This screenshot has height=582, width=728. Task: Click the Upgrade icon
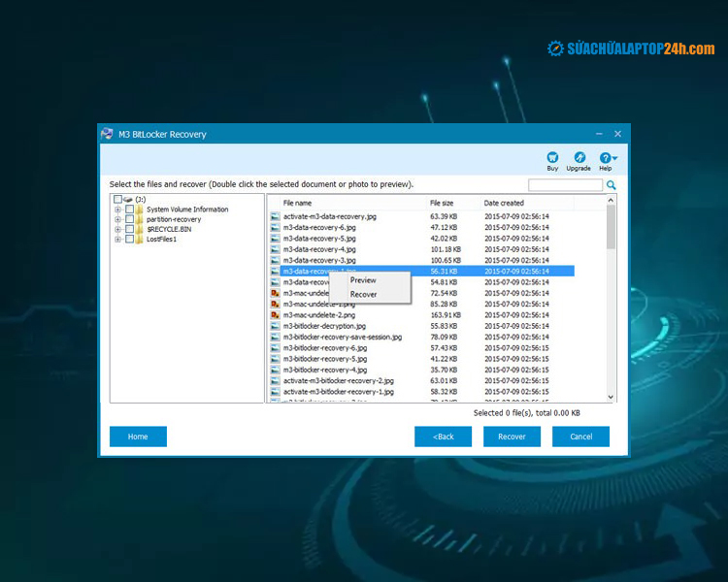pos(579,157)
